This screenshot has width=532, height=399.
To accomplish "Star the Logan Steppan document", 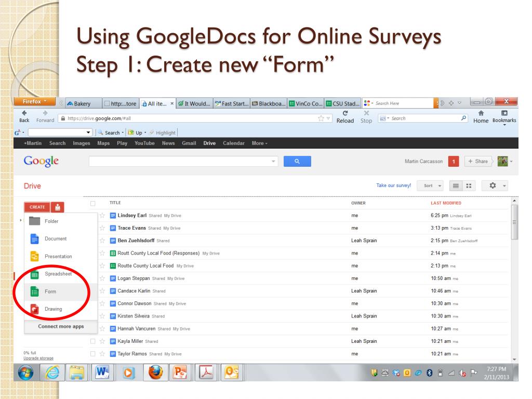I will coord(102,278).
